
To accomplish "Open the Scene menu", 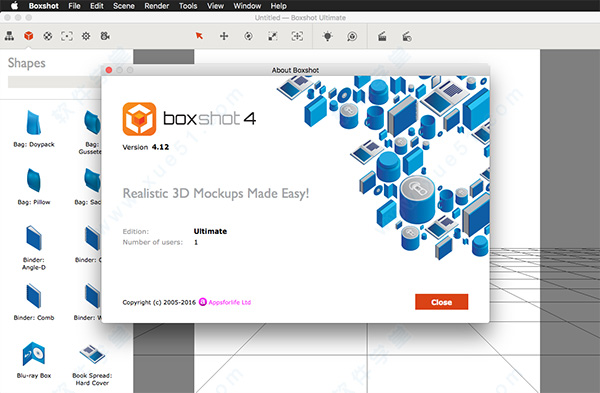I will pos(124,6).
